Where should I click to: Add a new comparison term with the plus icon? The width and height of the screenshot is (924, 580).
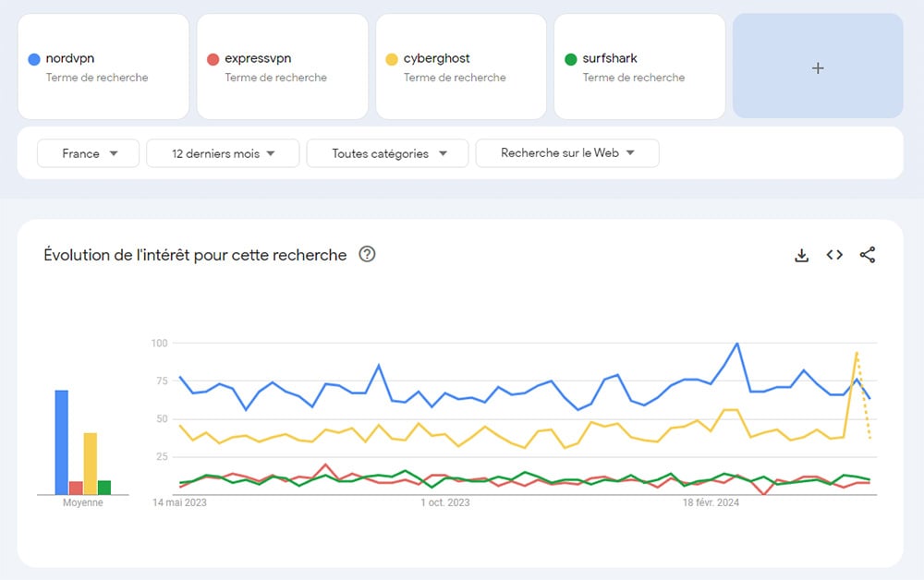click(817, 67)
